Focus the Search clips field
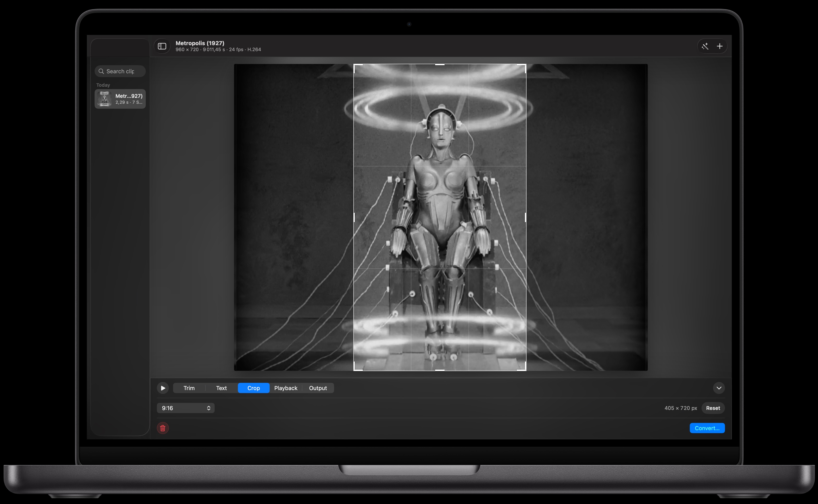The image size is (818, 504). tap(120, 71)
